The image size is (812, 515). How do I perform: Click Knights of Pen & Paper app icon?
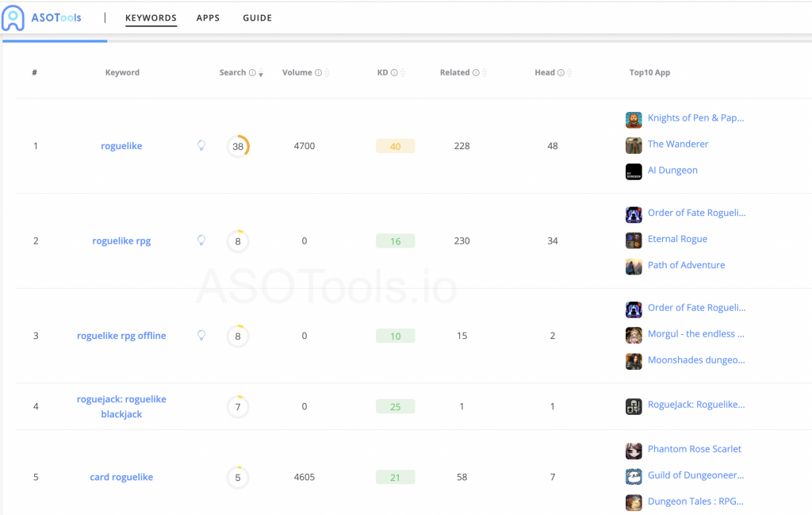point(634,120)
